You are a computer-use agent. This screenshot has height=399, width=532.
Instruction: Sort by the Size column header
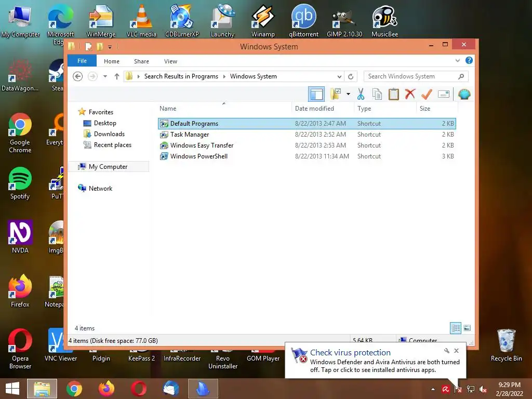436,108
